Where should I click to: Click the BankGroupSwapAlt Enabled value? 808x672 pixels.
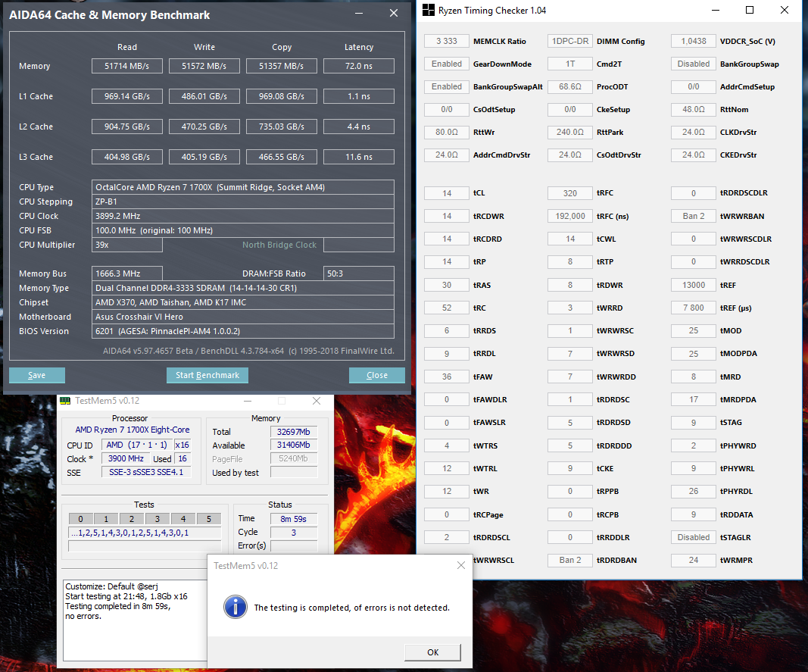tap(447, 86)
